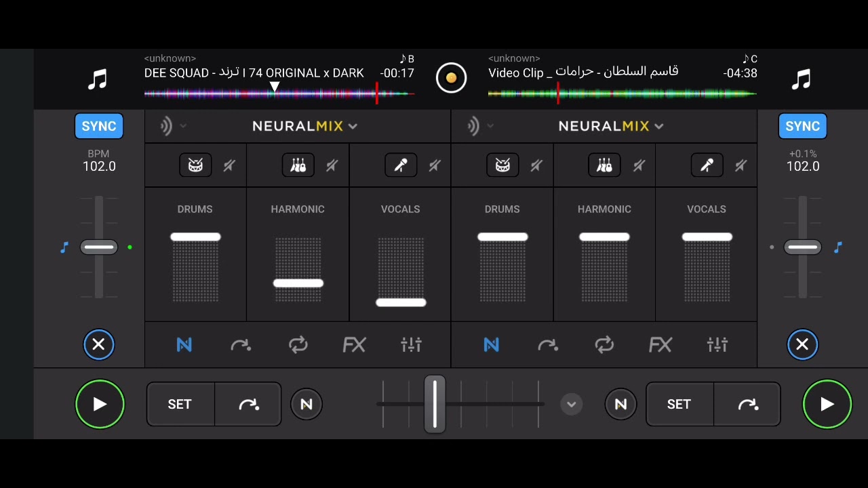Mute vocals on right deck

click(x=741, y=165)
